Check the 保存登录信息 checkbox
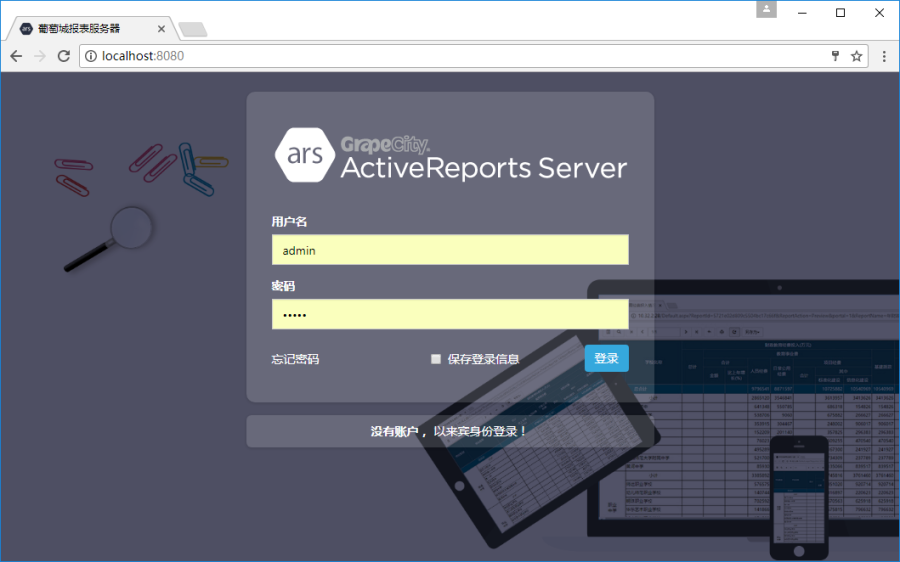The image size is (900, 562). [436, 359]
